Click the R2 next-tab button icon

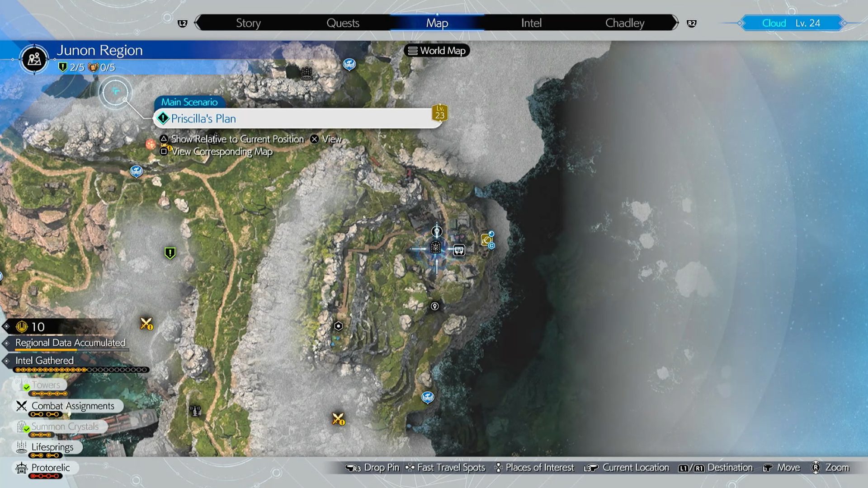(692, 23)
